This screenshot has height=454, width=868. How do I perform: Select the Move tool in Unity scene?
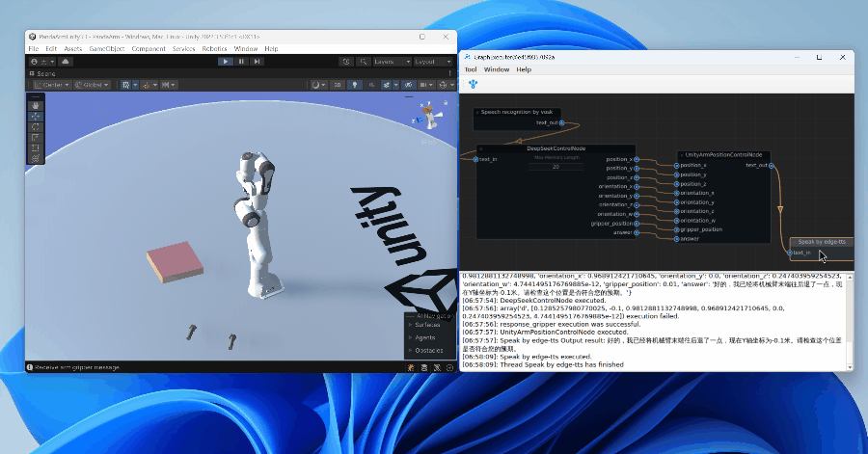coord(36,116)
